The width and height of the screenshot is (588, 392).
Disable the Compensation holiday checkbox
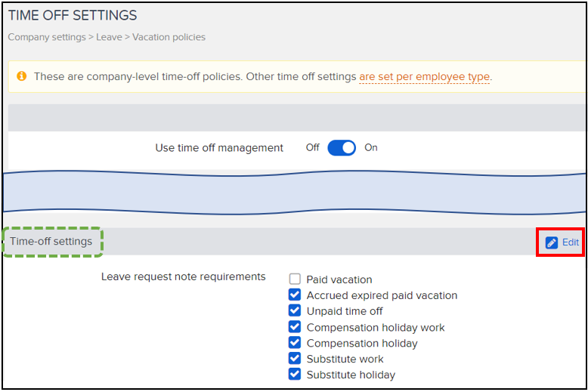(295, 343)
